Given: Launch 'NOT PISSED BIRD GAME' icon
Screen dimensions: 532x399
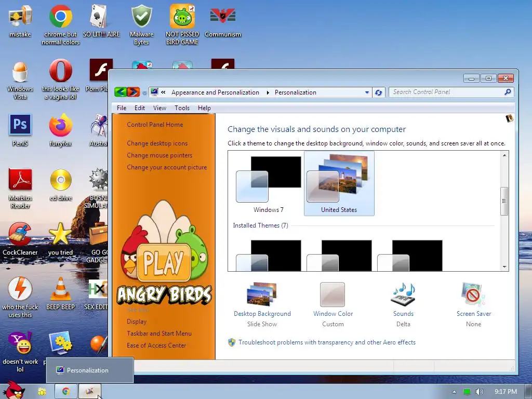Looking at the screenshot, I should click(x=182, y=24).
